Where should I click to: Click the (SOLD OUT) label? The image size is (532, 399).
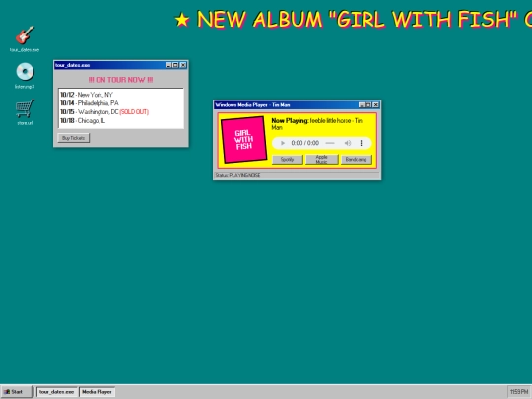[x=134, y=112]
